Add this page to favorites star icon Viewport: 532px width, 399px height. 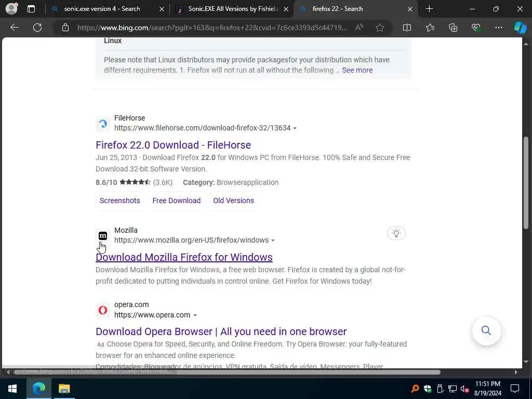tap(380, 28)
